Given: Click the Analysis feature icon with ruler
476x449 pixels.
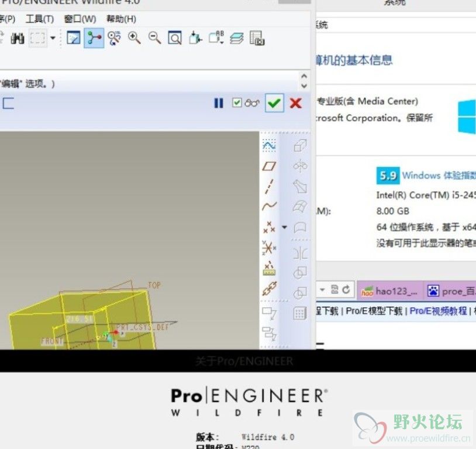Looking at the screenshot, I should [x=269, y=268].
